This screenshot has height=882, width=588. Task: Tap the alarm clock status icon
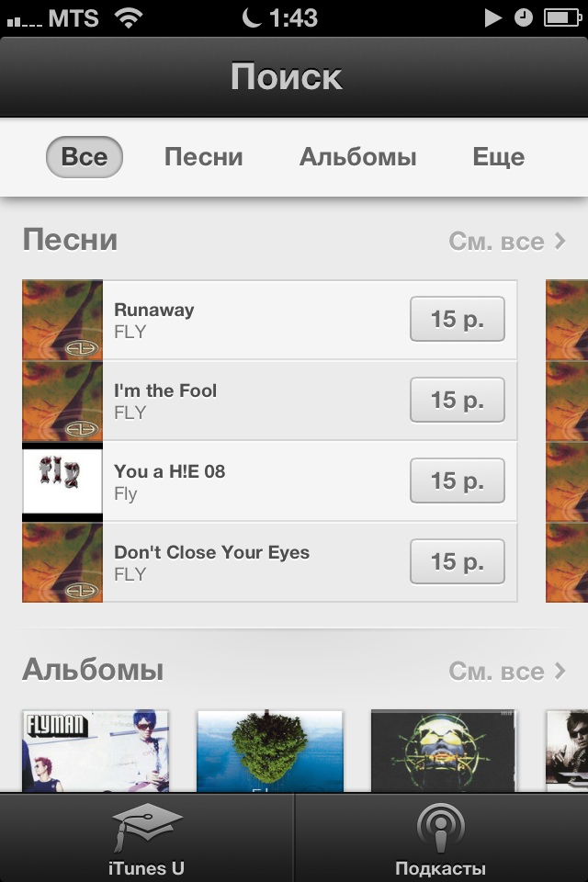click(524, 18)
